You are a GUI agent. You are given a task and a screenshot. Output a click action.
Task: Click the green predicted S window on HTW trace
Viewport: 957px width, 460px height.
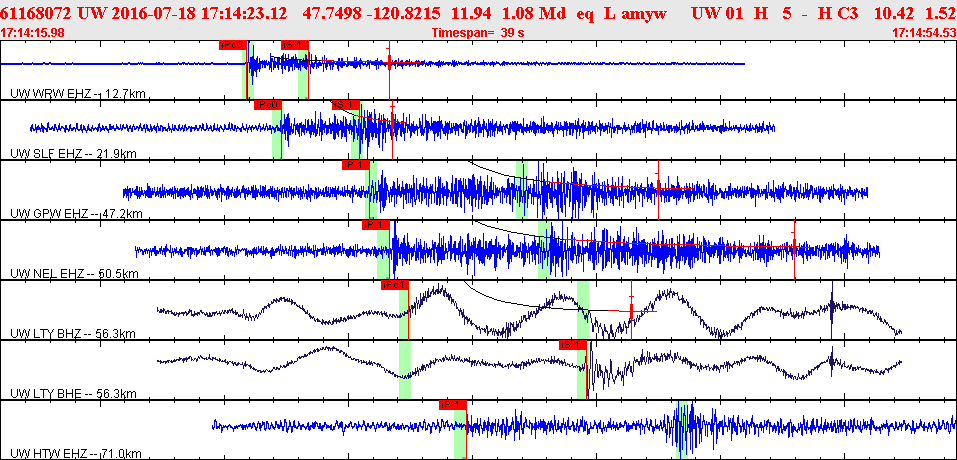pyautogui.click(x=683, y=429)
